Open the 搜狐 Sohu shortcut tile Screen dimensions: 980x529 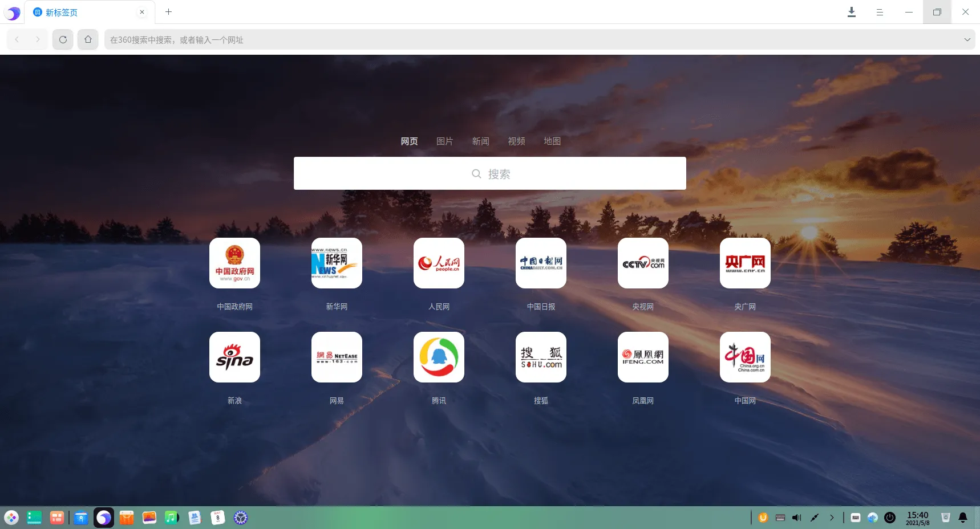[x=541, y=357]
